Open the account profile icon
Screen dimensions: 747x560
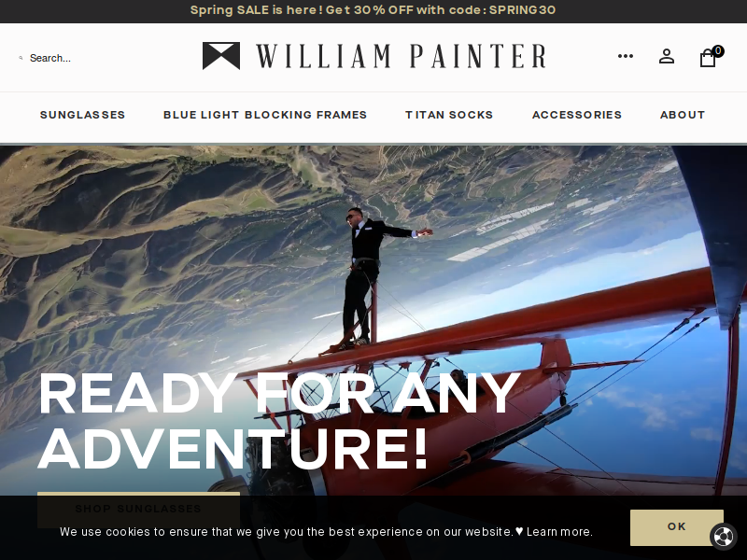click(667, 57)
